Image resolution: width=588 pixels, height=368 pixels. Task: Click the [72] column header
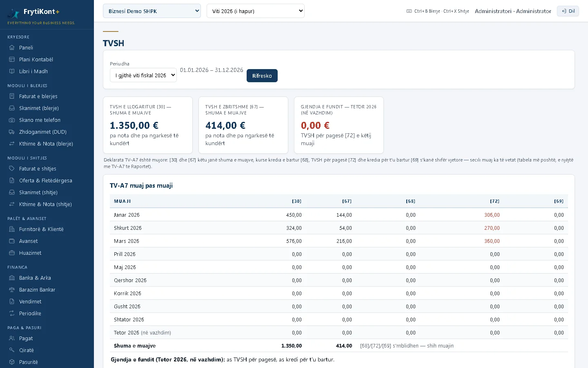tap(495, 201)
